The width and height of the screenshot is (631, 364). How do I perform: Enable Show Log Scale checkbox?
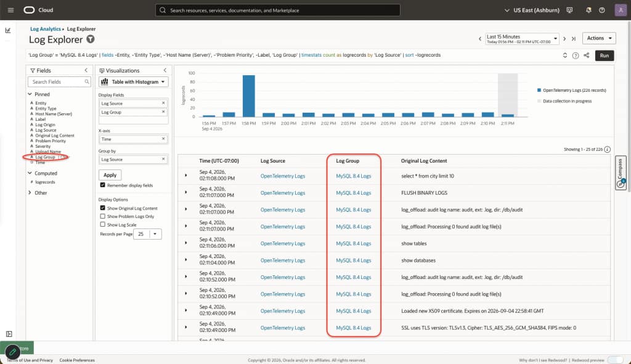tap(103, 224)
